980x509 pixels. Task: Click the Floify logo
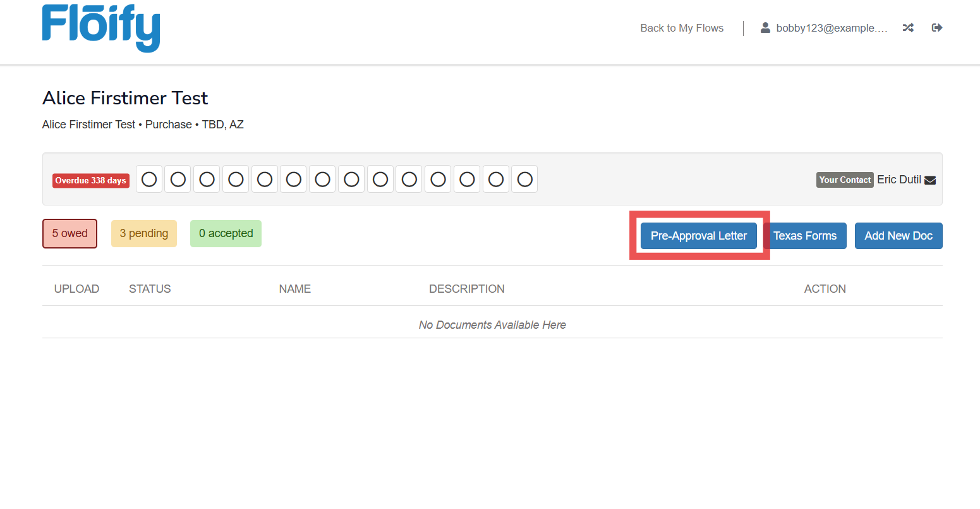(101, 28)
